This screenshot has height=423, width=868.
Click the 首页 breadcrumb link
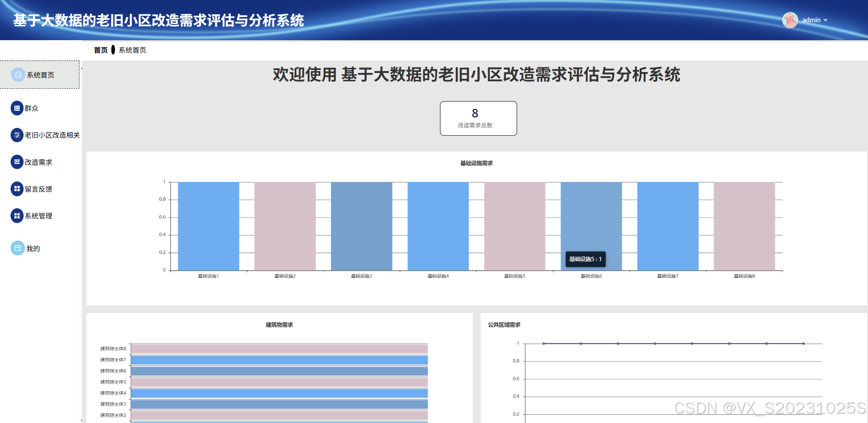(x=101, y=50)
